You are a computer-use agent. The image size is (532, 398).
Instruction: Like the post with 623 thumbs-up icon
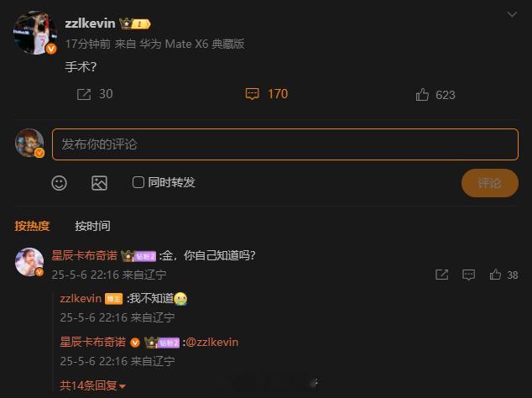[422, 95]
